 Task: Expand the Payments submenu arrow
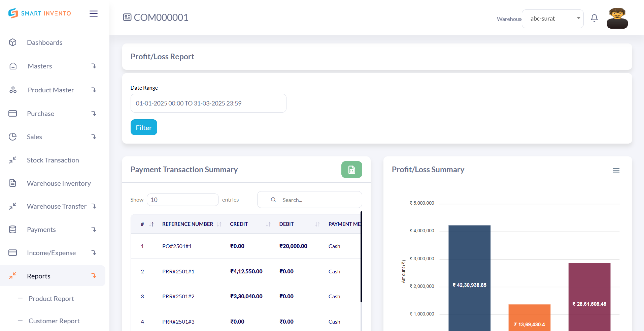point(94,230)
